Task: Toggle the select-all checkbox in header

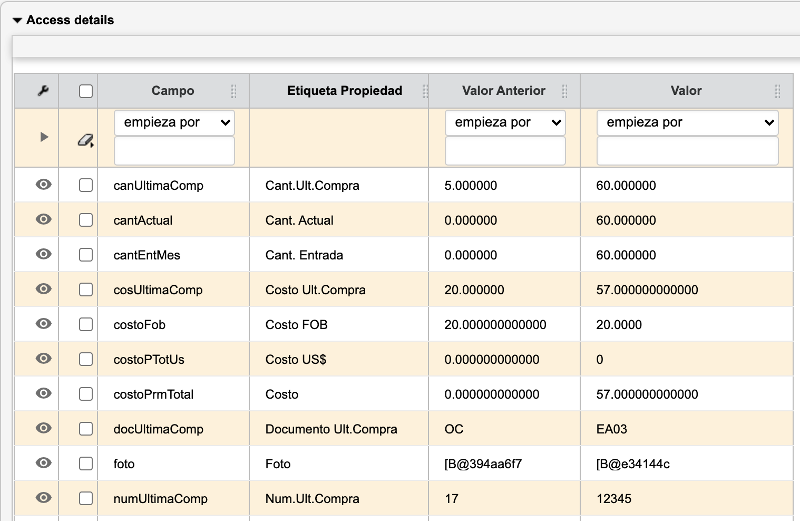Action: [86, 91]
